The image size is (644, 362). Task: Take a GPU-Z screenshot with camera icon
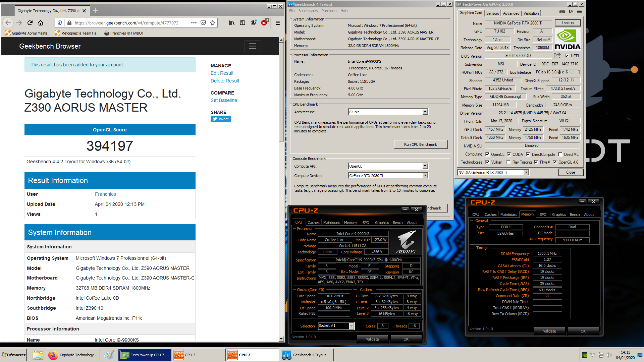(562, 11)
